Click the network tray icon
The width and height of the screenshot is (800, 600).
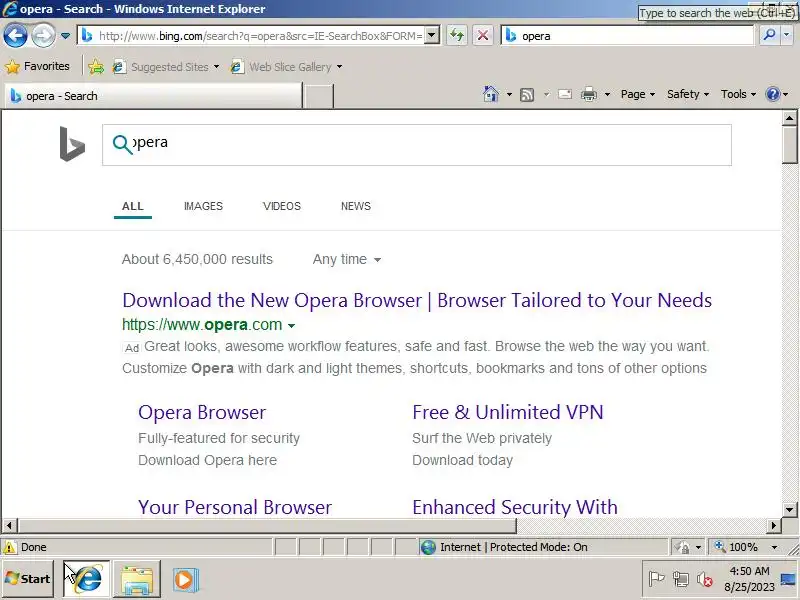click(x=681, y=579)
